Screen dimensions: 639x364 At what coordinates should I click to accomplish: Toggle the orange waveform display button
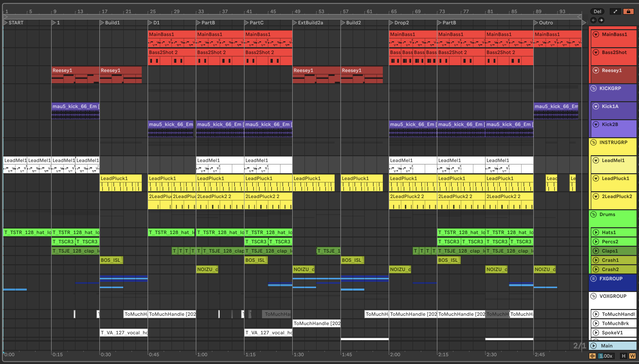592,356
